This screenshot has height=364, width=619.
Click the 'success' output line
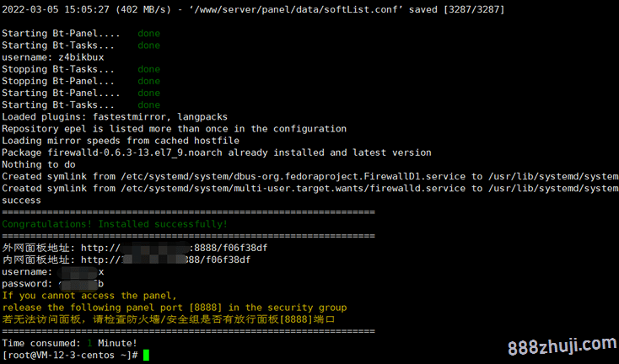pyautogui.click(x=21, y=201)
